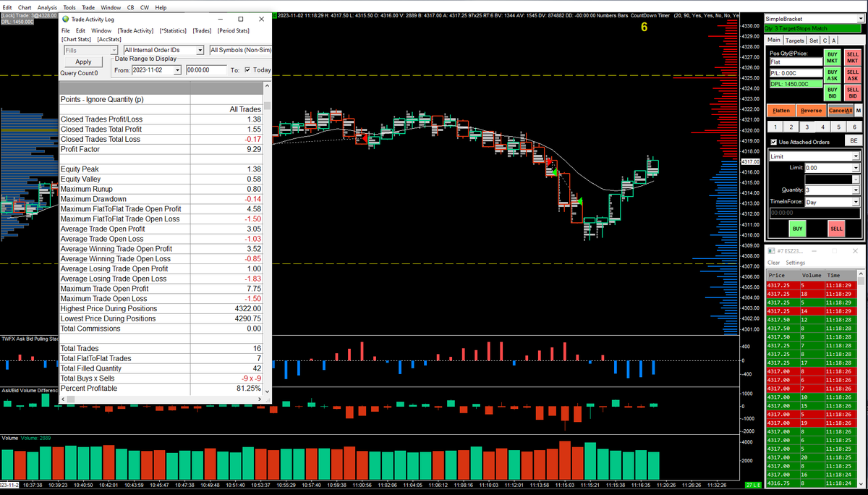Switch to the [Trades] view

tap(203, 30)
